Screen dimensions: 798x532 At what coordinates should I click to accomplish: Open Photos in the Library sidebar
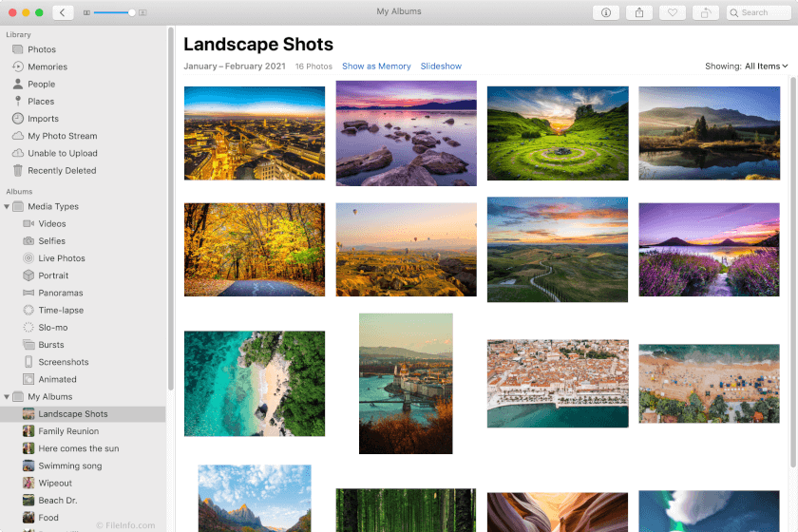(83, 49)
